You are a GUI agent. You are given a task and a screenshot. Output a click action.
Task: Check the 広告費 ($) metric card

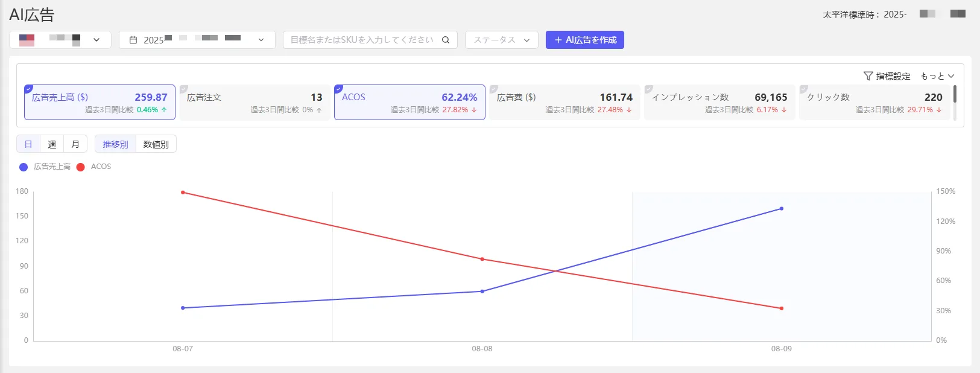click(494, 89)
